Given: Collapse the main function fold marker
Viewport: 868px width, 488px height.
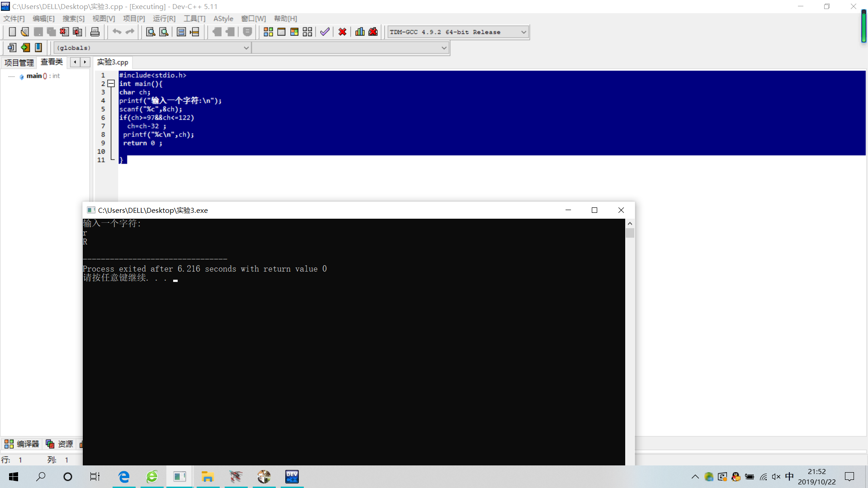Looking at the screenshot, I should [111, 84].
